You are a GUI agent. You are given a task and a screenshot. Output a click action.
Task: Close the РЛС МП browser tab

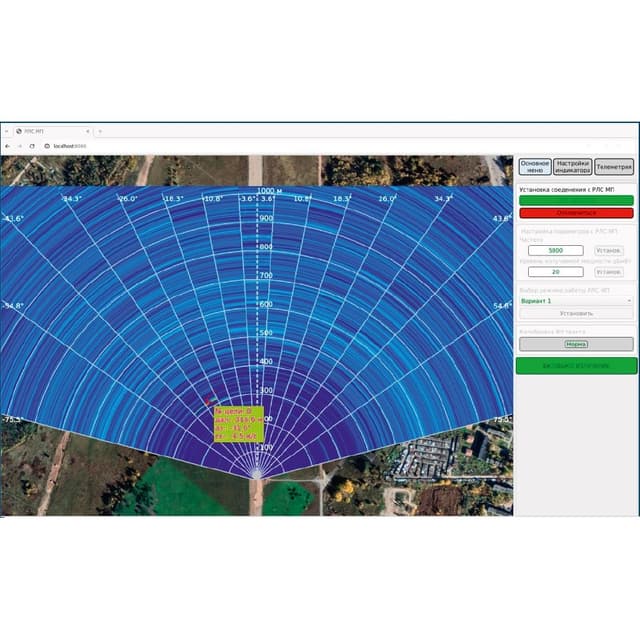pyautogui.click(x=88, y=131)
